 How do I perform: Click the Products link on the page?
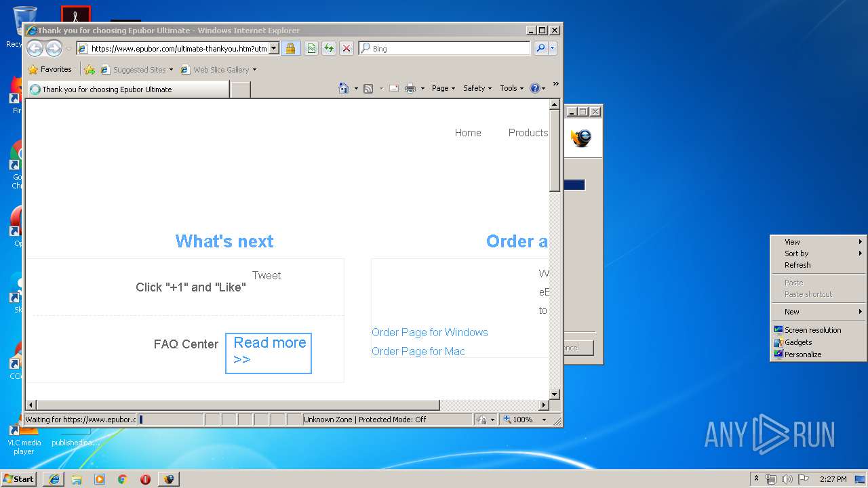[528, 133]
